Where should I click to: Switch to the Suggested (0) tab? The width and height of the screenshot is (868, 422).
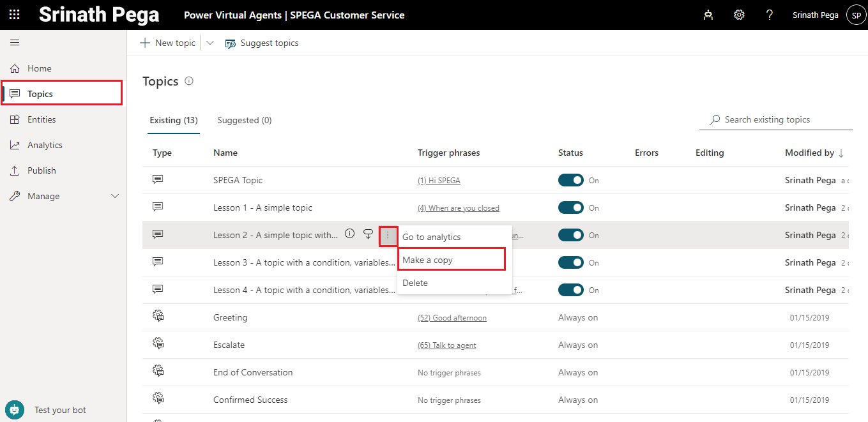tap(244, 120)
